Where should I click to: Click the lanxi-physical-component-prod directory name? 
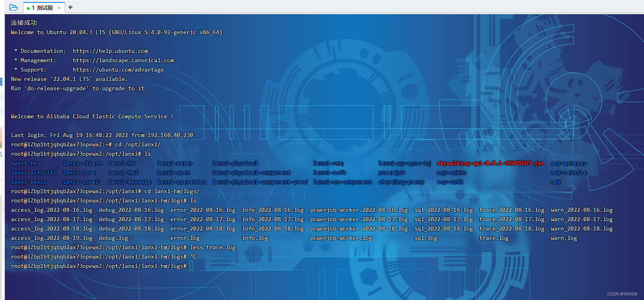260,182
